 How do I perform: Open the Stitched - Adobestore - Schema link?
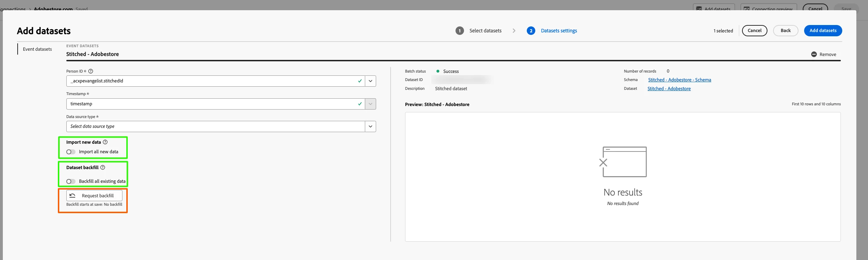click(x=680, y=80)
